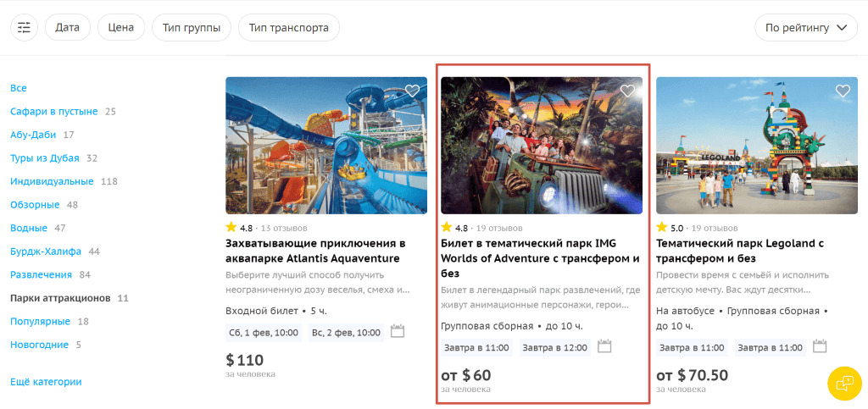Click the Ещё категории link
Screen dimensions: 868x409
tap(46, 382)
